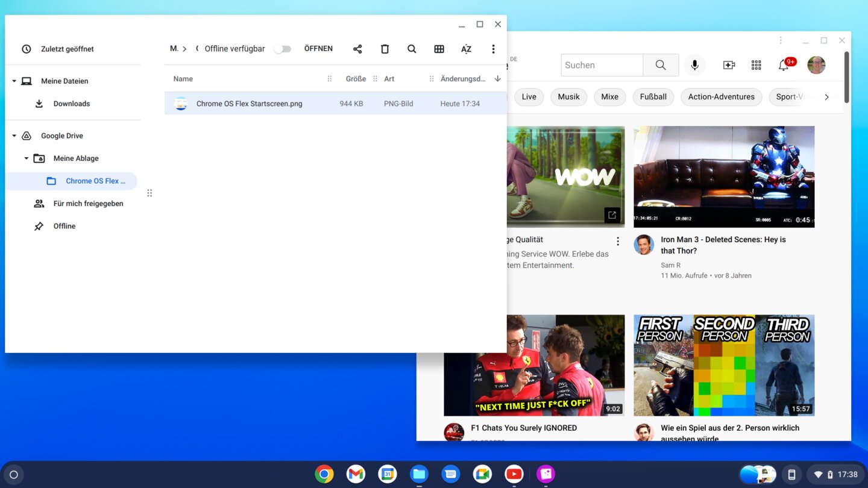Toggle the Offline verfügbar switch
Viewport: 868px width, 488px height.
point(282,49)
